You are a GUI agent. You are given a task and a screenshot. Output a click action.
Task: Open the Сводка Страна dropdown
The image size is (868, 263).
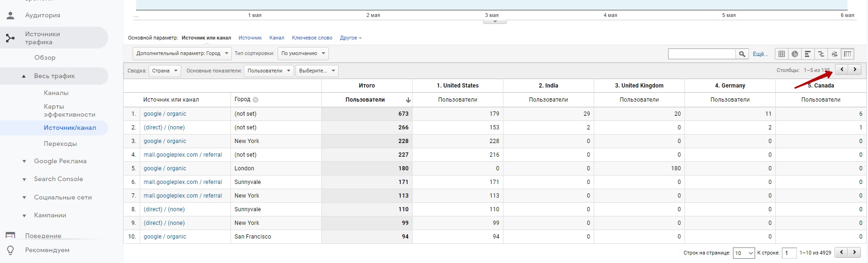click(x=165, y=71)
